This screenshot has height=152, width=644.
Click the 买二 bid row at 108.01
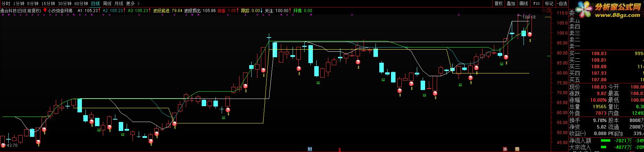[606, 60]
